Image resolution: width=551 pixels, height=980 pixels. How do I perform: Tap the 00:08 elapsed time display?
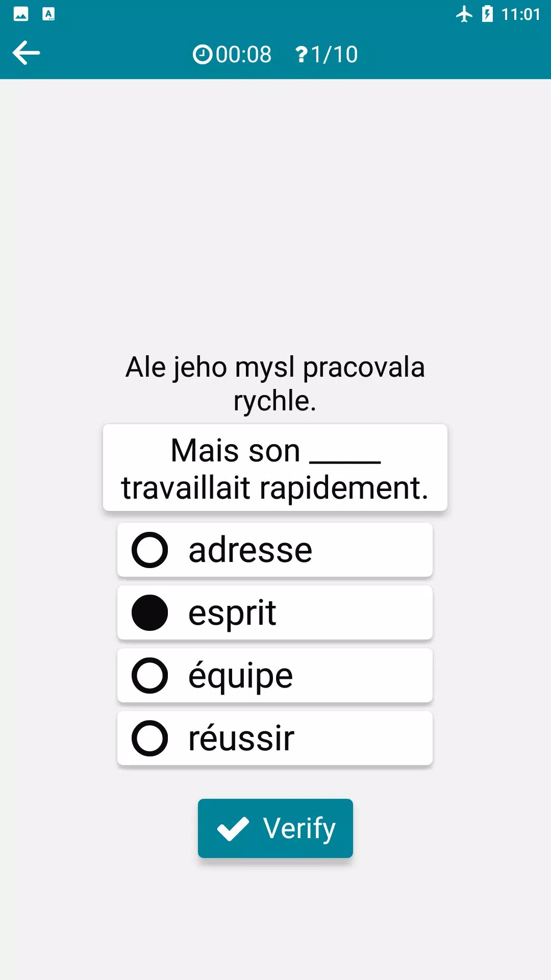[x=243, y=55]
